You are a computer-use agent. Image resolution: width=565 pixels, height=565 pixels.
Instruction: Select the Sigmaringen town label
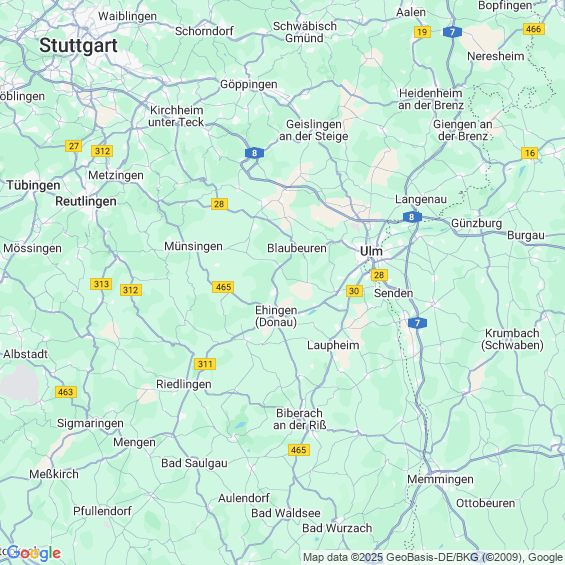tap(90, 423)
